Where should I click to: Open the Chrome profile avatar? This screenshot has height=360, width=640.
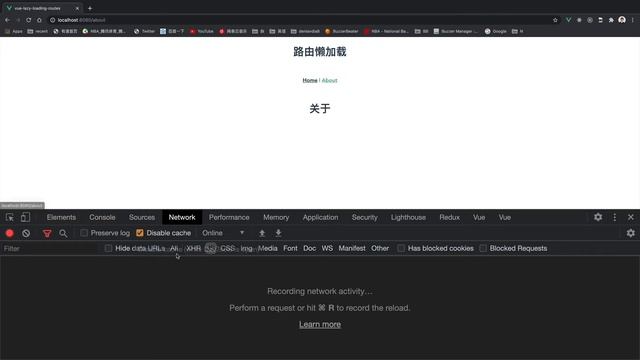622,20
